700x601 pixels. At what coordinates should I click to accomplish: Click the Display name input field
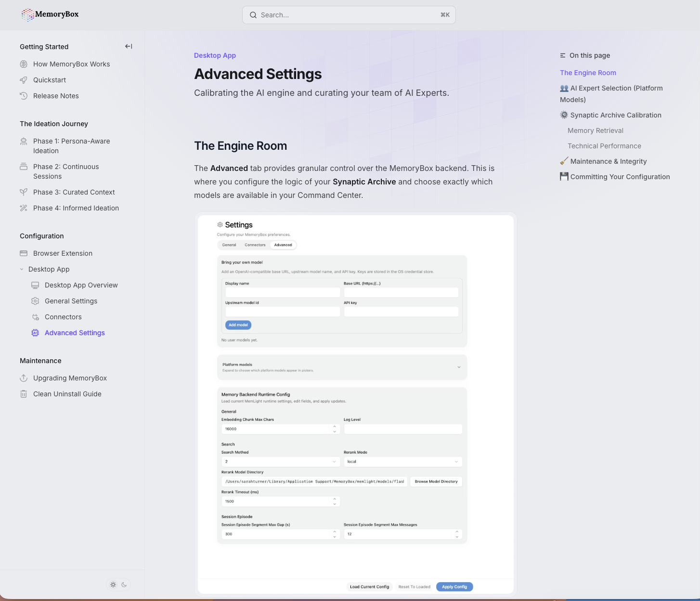(x=283, y=292)
